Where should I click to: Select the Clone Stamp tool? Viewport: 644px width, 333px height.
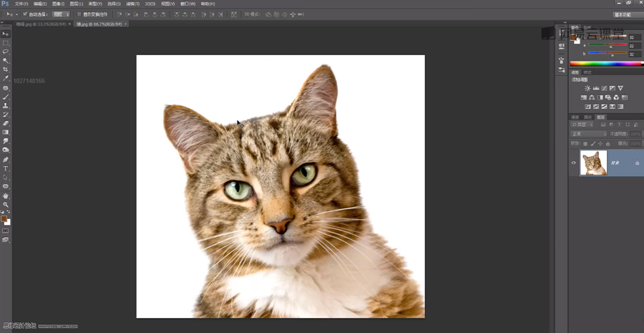click(x=6, y=106)
